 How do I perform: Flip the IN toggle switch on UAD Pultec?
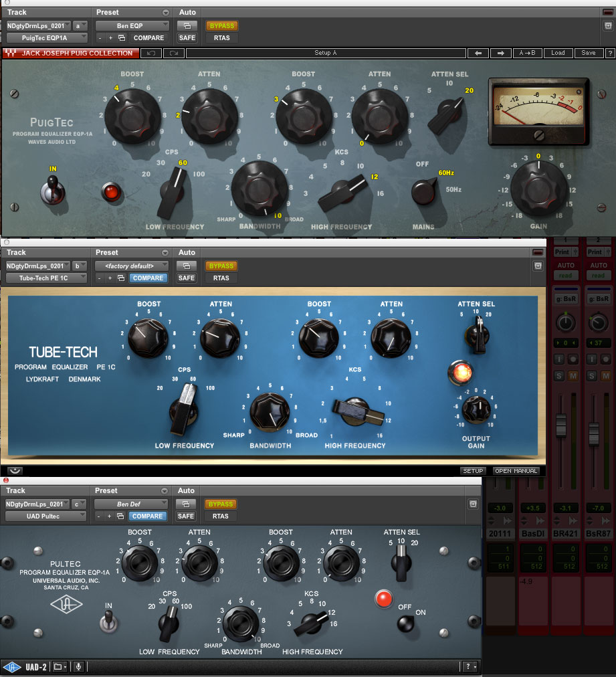coord(108,623)
